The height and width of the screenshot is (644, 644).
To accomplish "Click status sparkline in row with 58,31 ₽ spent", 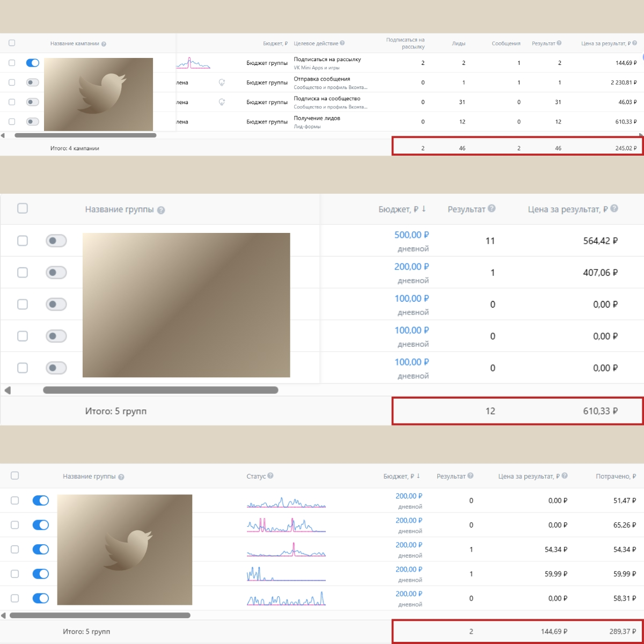I will click(286, 598).
